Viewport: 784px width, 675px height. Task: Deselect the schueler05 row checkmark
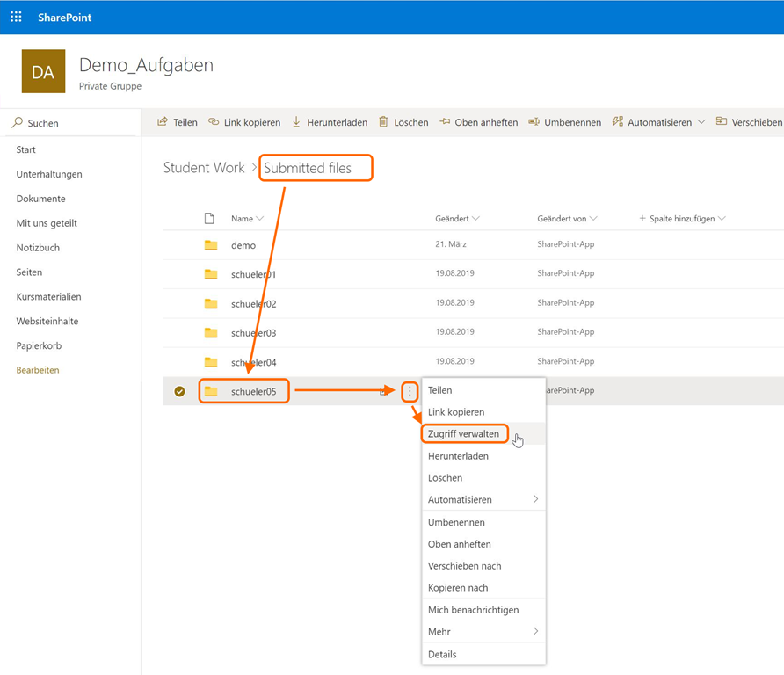click(x=179, y=391)
